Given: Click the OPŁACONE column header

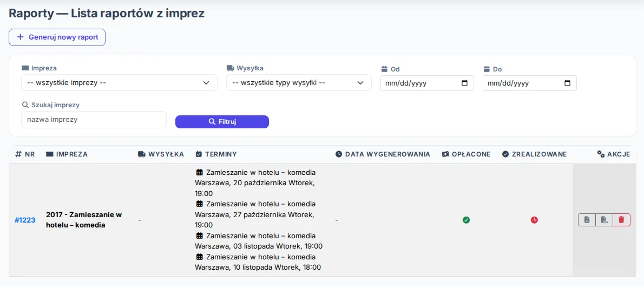Looking at the screenshot, I should tap(466, 154).
